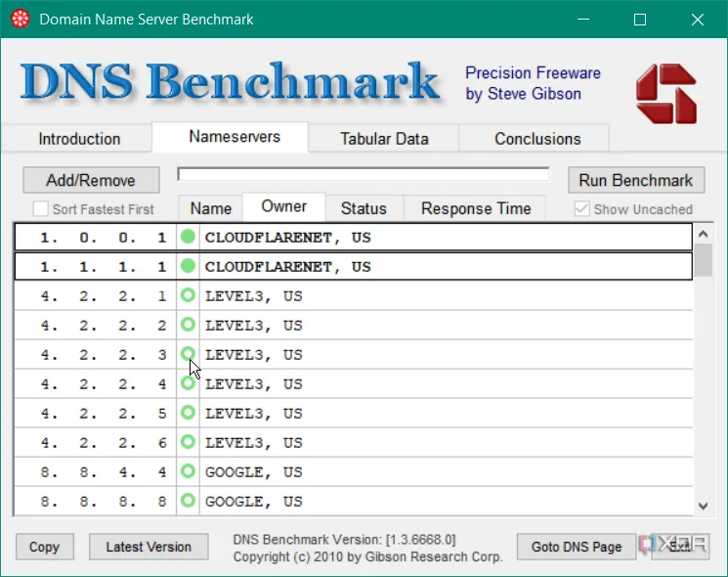Enable the Sort Fastest First checkbox
The image size is (728, 577).
pos(40,209)
